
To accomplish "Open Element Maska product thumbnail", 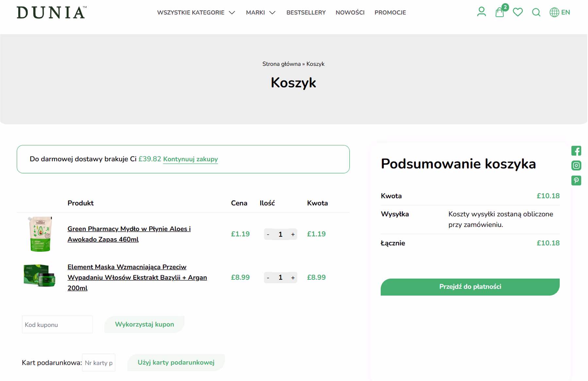I will pyautogui.click(x=40, y=275).
